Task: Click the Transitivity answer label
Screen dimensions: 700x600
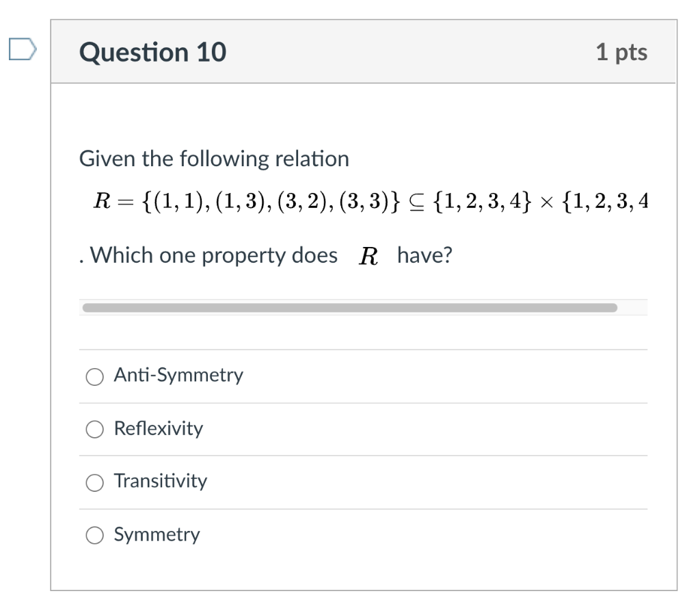Action: point(161,481)
